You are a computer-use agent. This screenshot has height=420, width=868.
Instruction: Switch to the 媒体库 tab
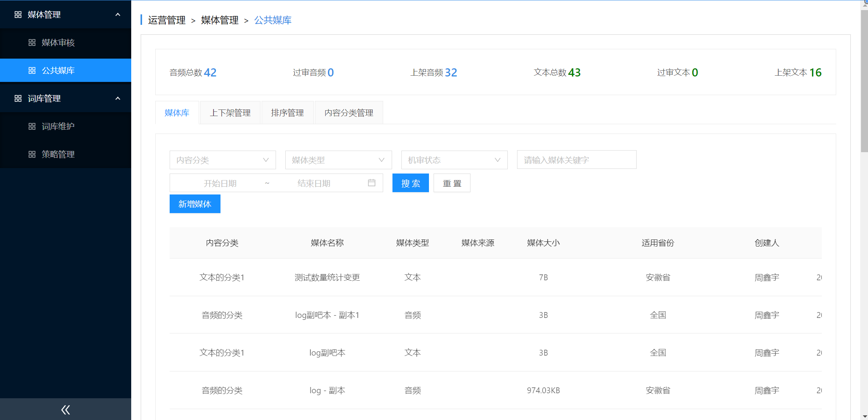(x=177, y=113)
